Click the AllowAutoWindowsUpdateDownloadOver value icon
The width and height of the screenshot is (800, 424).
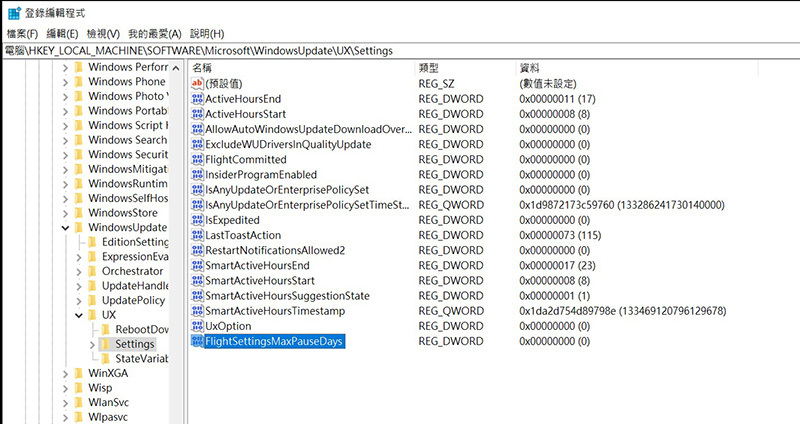coord(197,129)
